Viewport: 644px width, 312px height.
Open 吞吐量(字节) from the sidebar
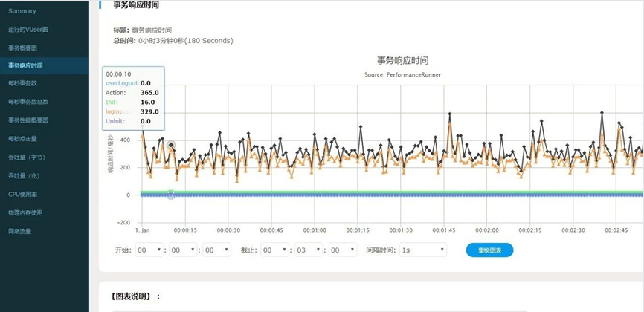(27, 157)
